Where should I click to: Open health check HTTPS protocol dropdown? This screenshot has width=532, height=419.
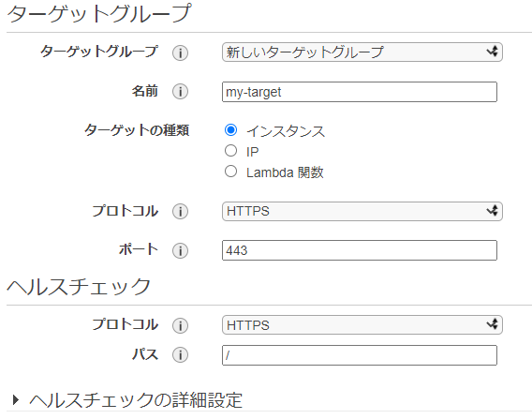[362, 325]
